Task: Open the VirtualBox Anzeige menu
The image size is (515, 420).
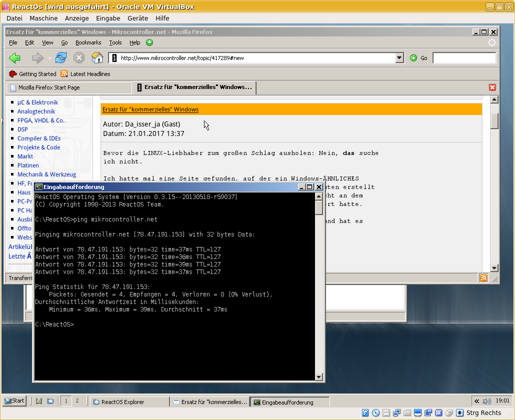Action: click(x=77, y=18)
